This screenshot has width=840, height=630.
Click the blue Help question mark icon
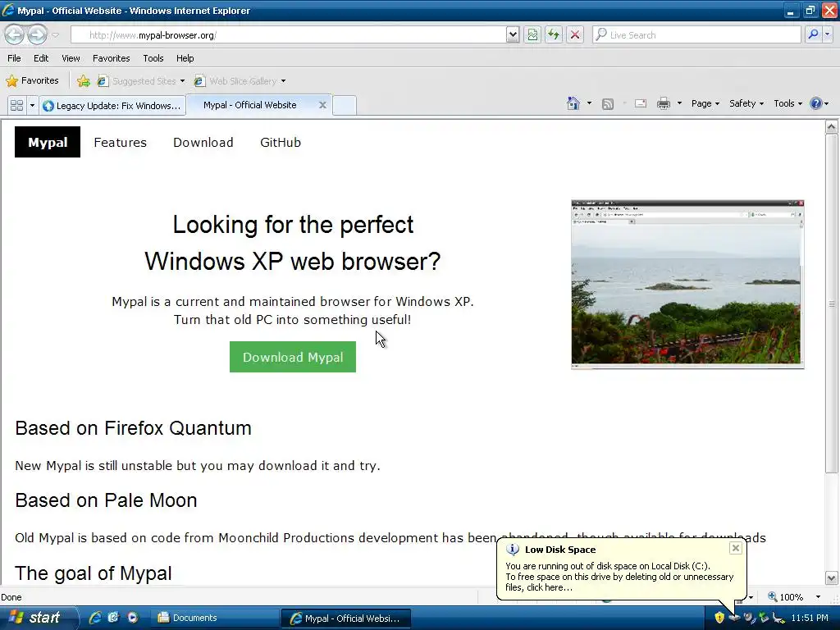click(815, 103)
